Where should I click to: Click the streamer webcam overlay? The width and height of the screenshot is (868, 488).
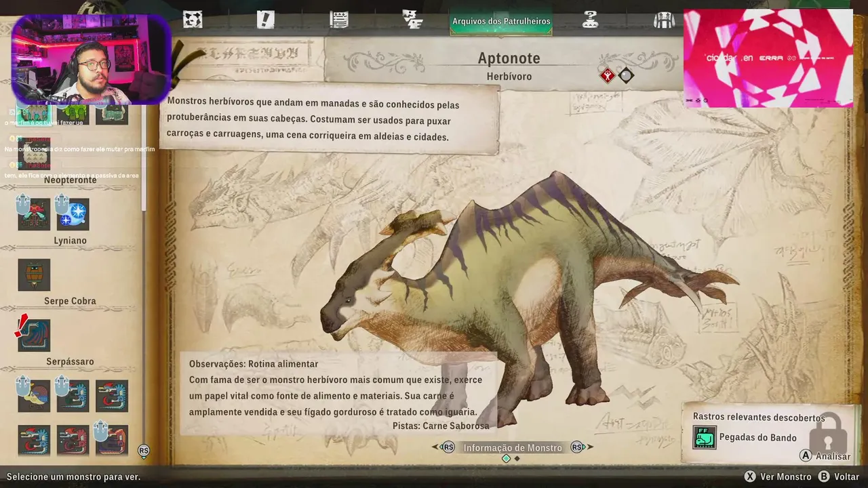(x=90, y=60)
